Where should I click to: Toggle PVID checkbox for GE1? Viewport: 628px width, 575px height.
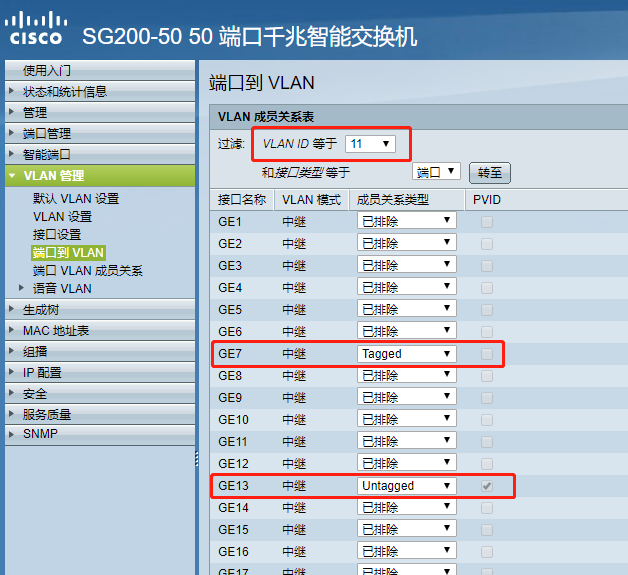click(x=487, y=222)
